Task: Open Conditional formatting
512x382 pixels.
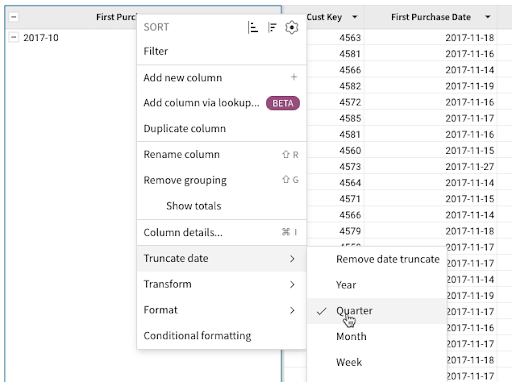Action: coord(221,336)
